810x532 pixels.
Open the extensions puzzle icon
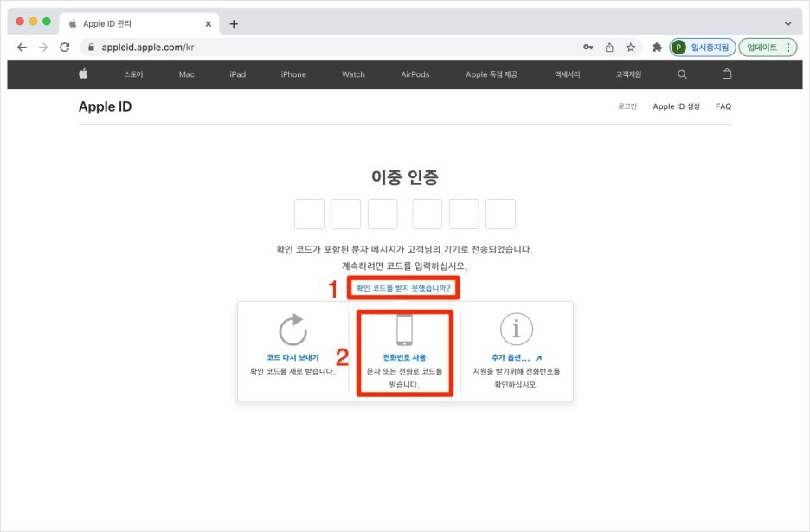(x=657, y=48)
